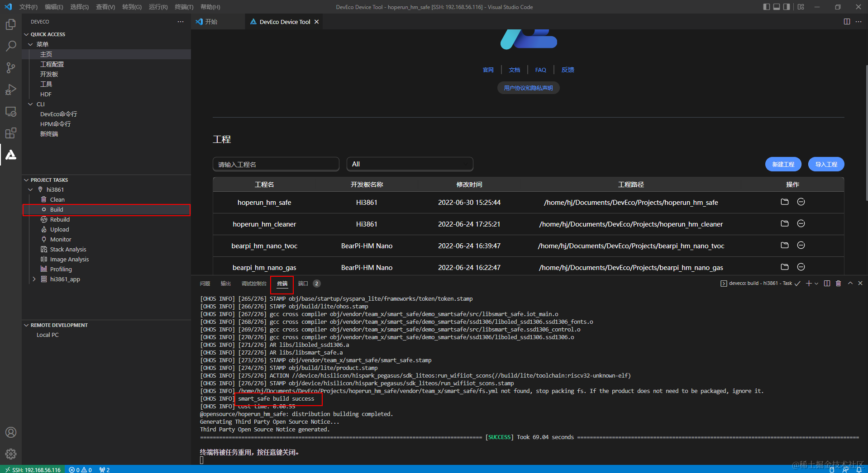Open the Search view in activity bar
868x473 pixels.
[11, 46]
